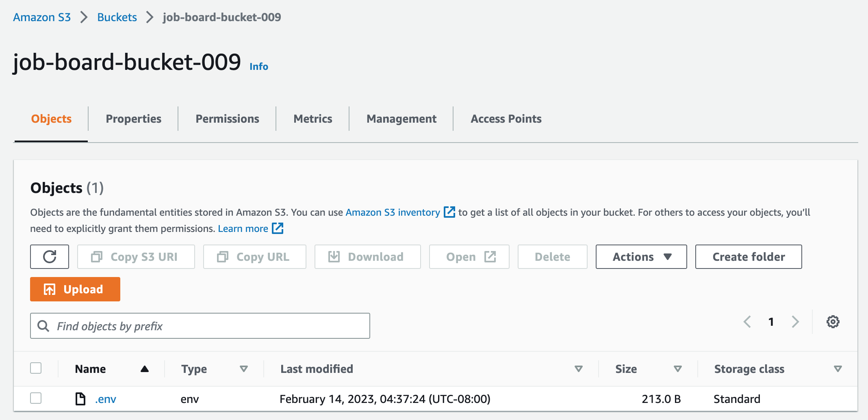The width and height of the screenshot is (868, 420).
Task: Select all objects header checkbox
Action: (x=36, y=368)
